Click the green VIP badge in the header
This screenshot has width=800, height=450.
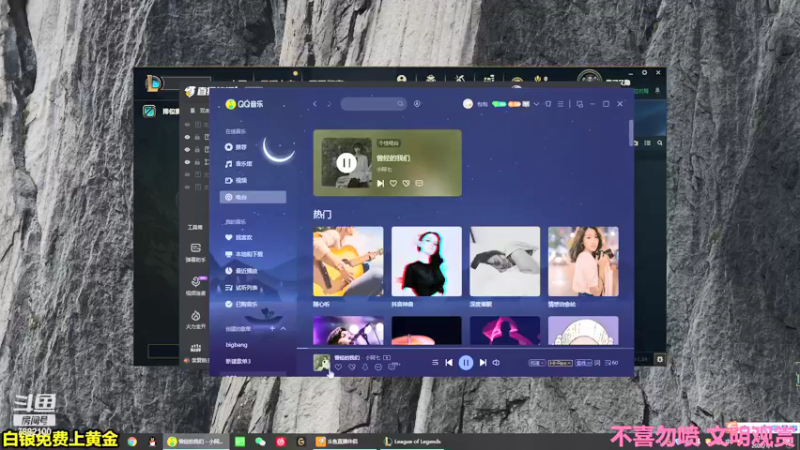pos(499,104)
